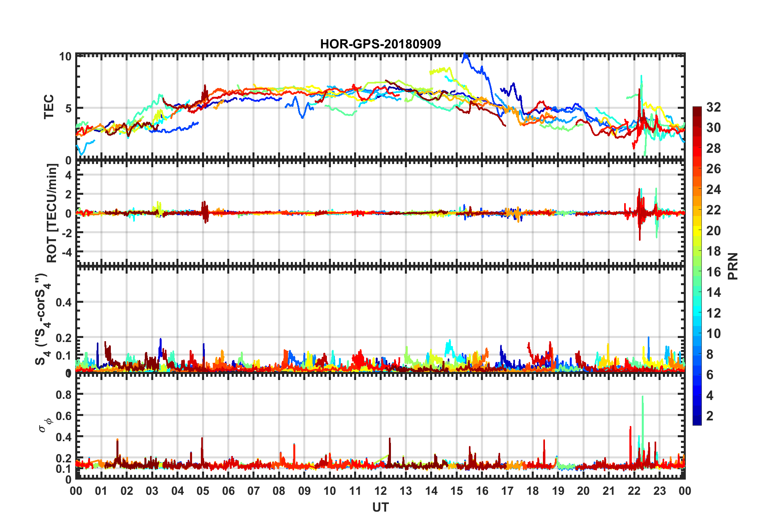761x532 pixels.
Task: Select colorbar tick label 12
Action: pyautogui.click(x=713, y=313)
